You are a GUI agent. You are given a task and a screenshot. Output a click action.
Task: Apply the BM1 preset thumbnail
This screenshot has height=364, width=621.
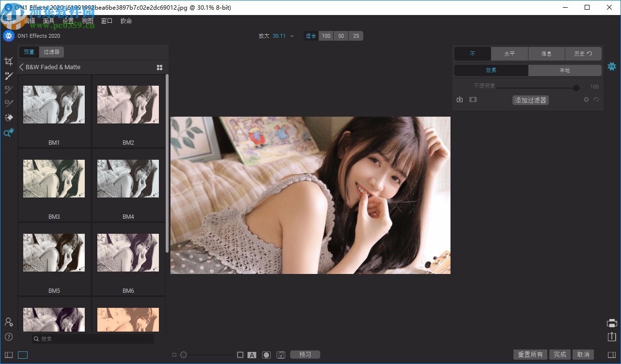click(54, 105)
